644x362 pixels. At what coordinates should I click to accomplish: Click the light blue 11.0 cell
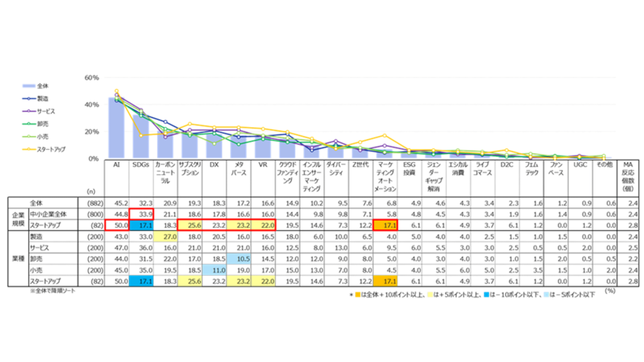tap(214, 270)
